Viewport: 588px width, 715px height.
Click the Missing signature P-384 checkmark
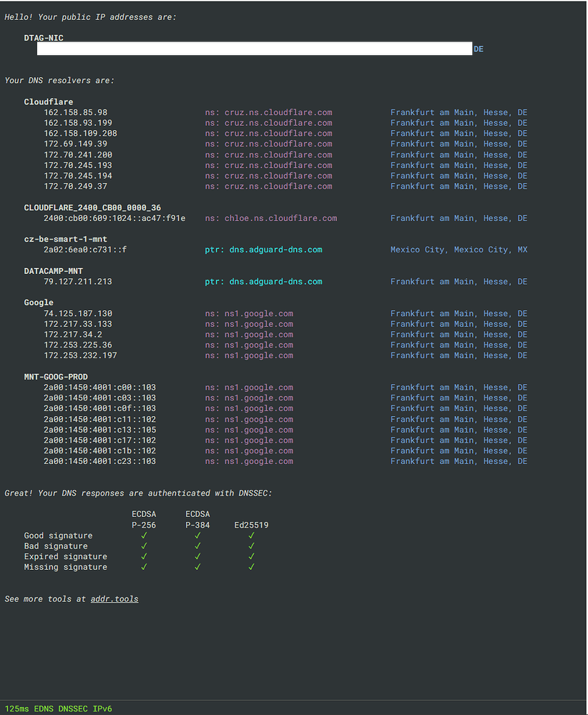coord(197,567)
